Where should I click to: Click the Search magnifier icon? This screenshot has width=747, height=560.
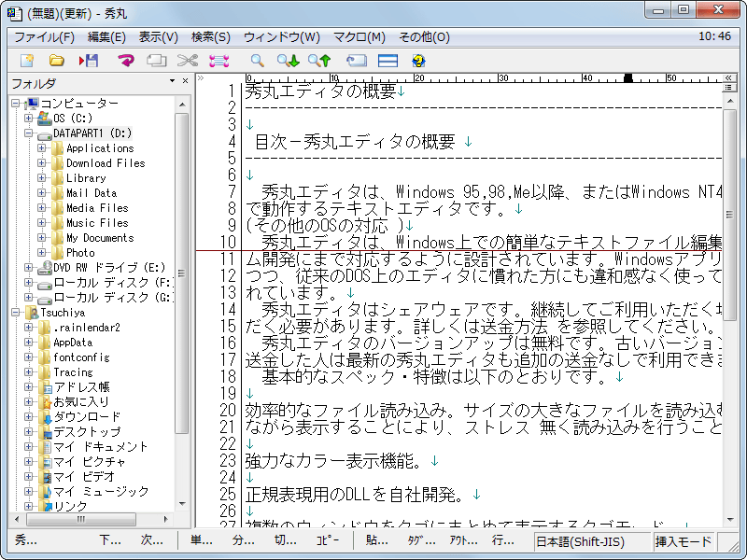258,61
